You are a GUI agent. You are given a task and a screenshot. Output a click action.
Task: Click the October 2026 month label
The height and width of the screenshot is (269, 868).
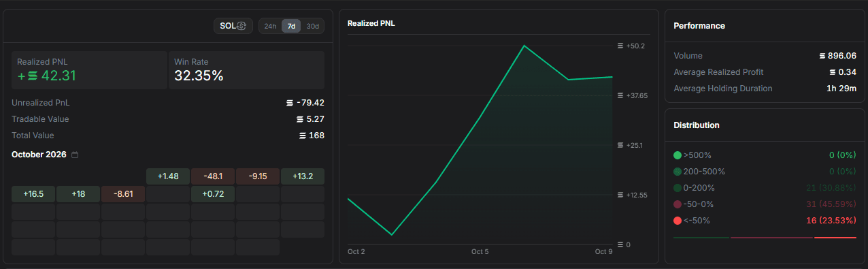[x=39, y=155]
